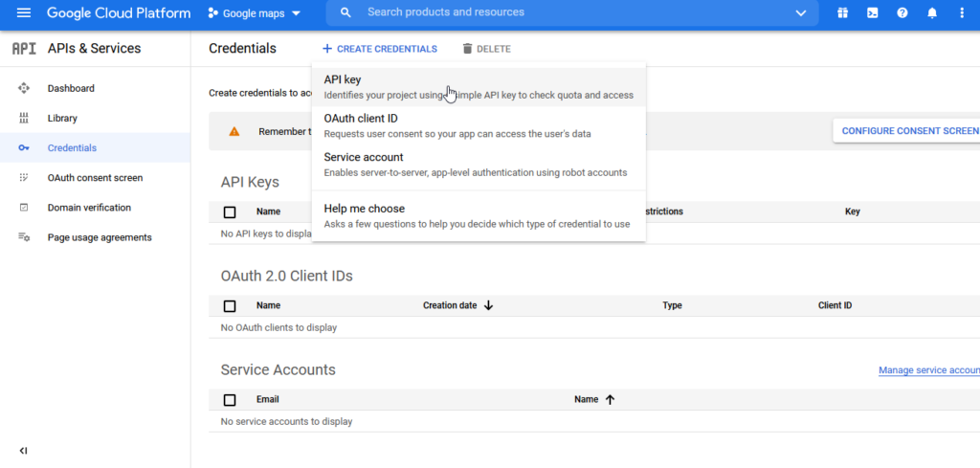The width and height of the screenshot is (980, 468).
Task: Click the gift free trial icon
Action: pyautogui.click(x=842, y=13)
